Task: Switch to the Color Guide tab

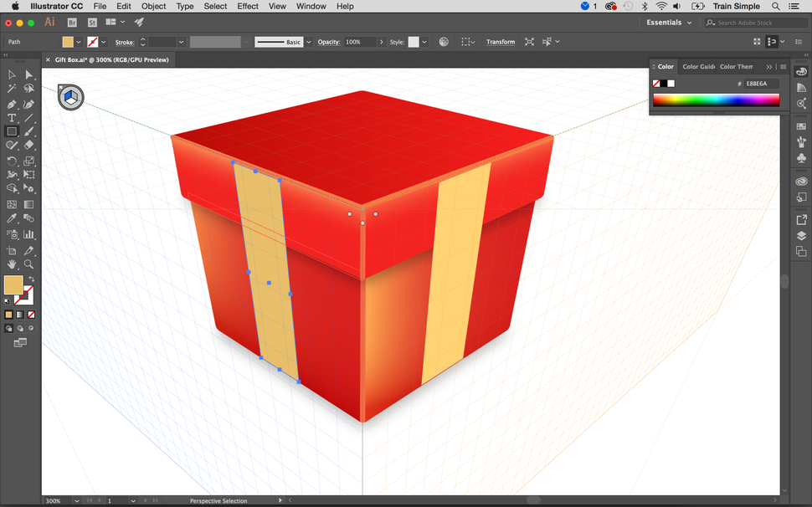Action: [x=698, y=66]
